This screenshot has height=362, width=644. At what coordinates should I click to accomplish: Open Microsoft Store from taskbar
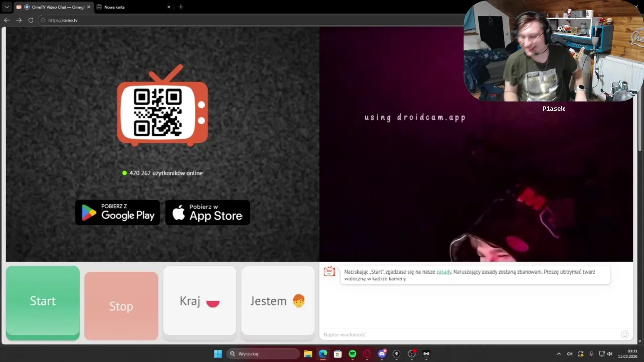coord(338,354)
